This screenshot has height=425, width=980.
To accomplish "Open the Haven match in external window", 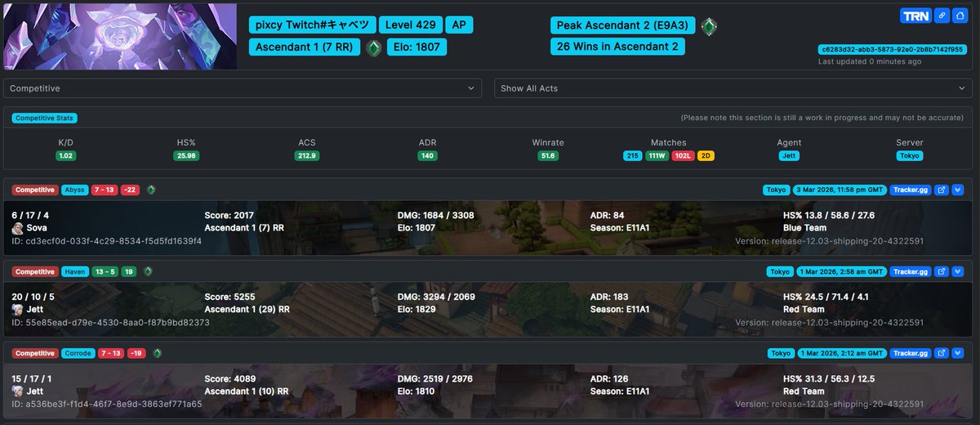I will pyautogui.click(x=941, y=272).
